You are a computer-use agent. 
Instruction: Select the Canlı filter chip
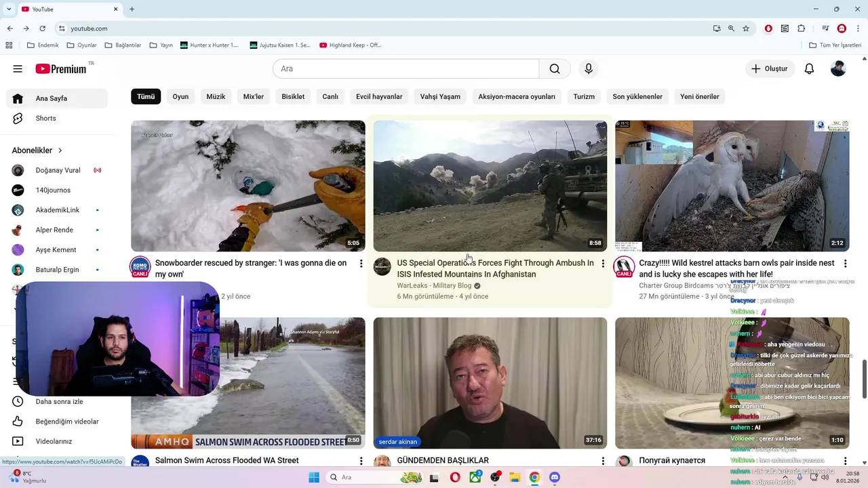point(330,97)
